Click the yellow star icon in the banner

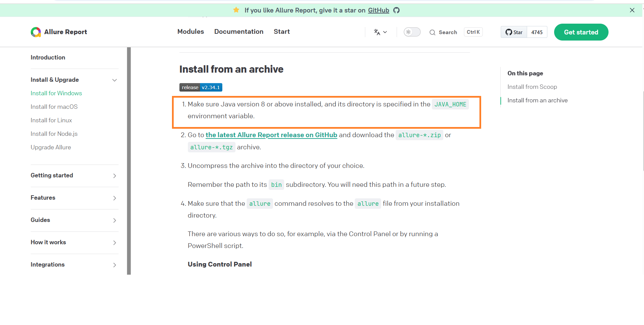[x=236, y=10]
